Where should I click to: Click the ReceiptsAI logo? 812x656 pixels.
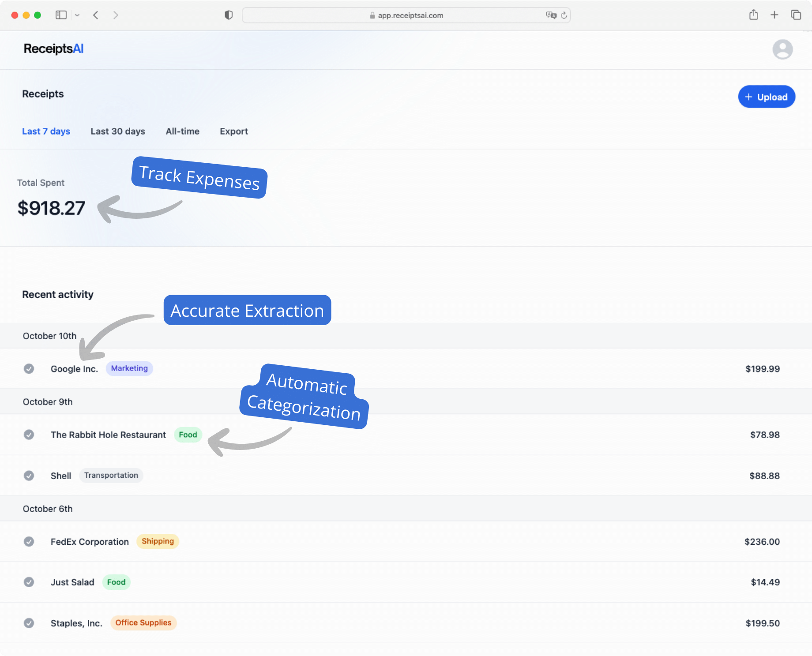pos(53,49)
